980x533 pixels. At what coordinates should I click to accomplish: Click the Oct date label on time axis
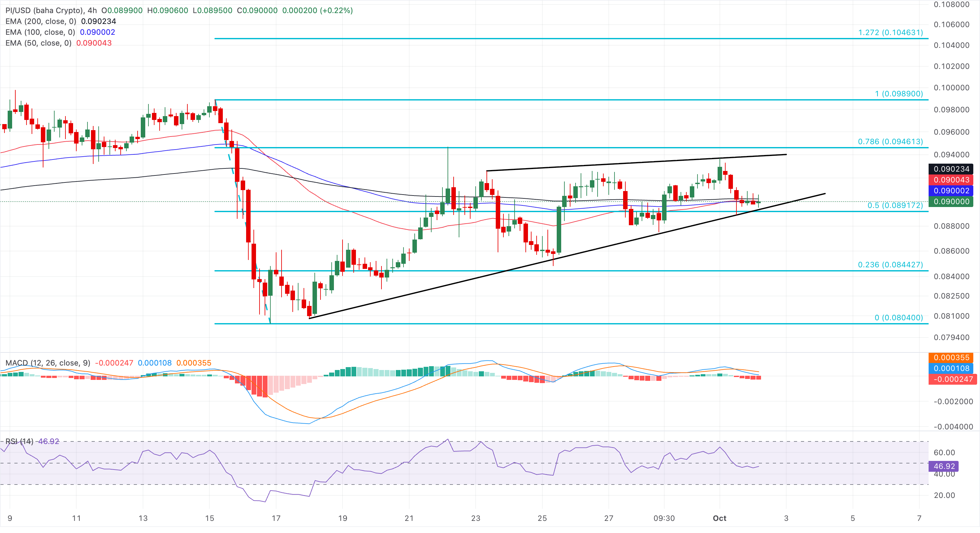(x=720, y=519)
